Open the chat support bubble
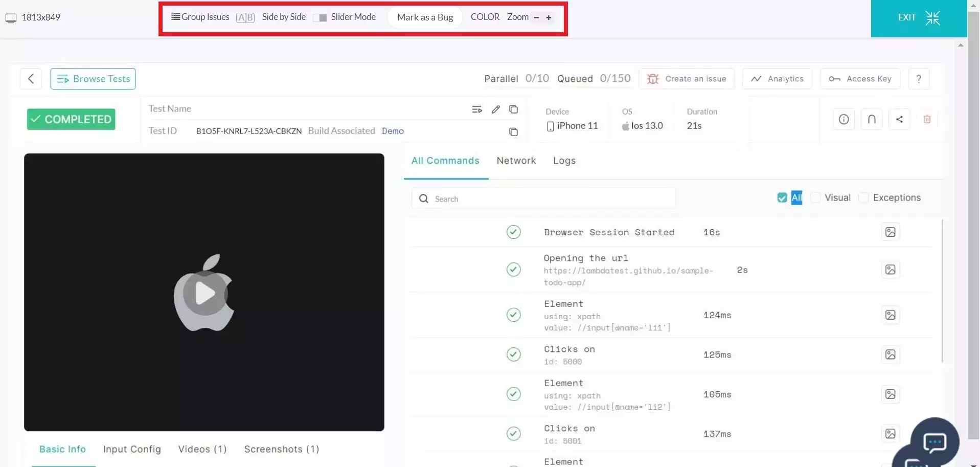This screenshot has width=980, height=467. [x=934, y=442]
